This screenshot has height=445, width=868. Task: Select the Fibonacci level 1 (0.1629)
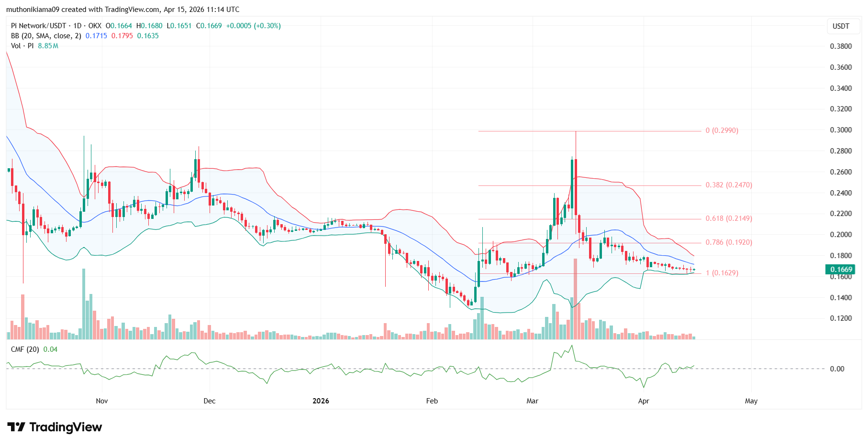tap(722, 273)
